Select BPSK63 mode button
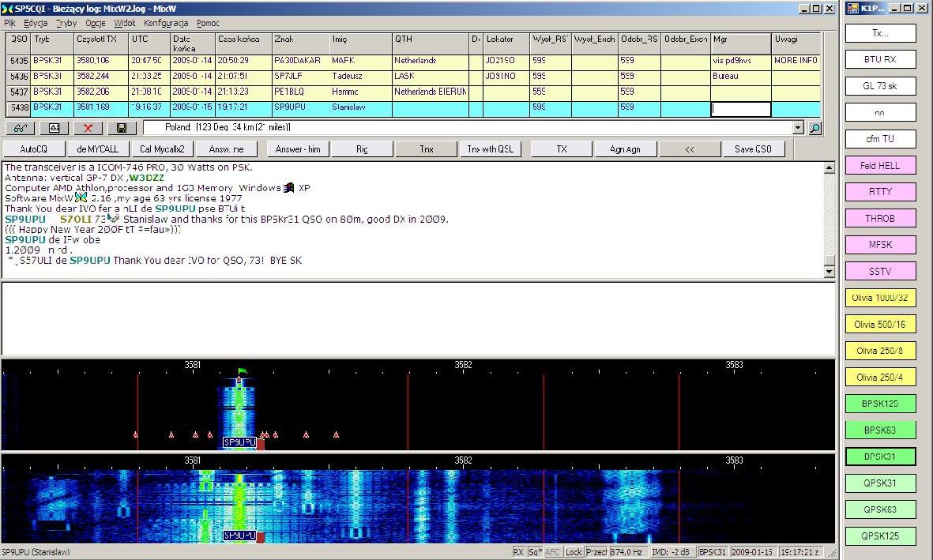 [880, 430]
